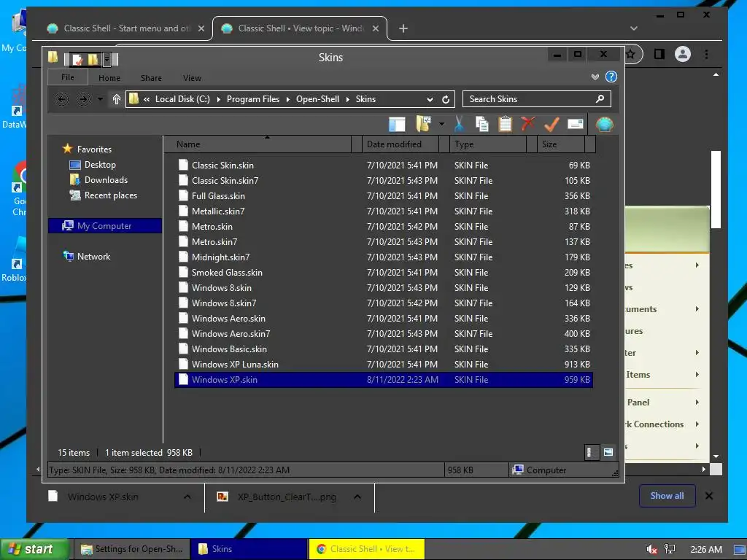Click the red Delete X icon
The width and height of the screenshot is (747, 560).
coord(528,124)
